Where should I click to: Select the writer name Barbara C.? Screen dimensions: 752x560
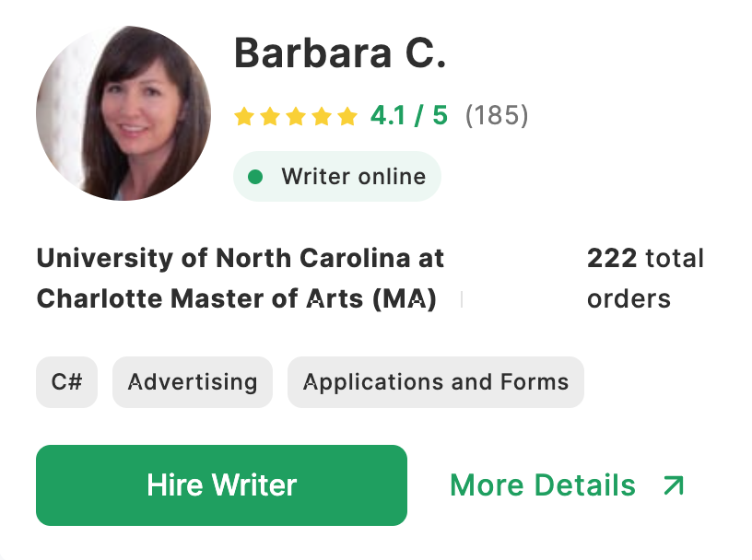[x=339, y=53]
